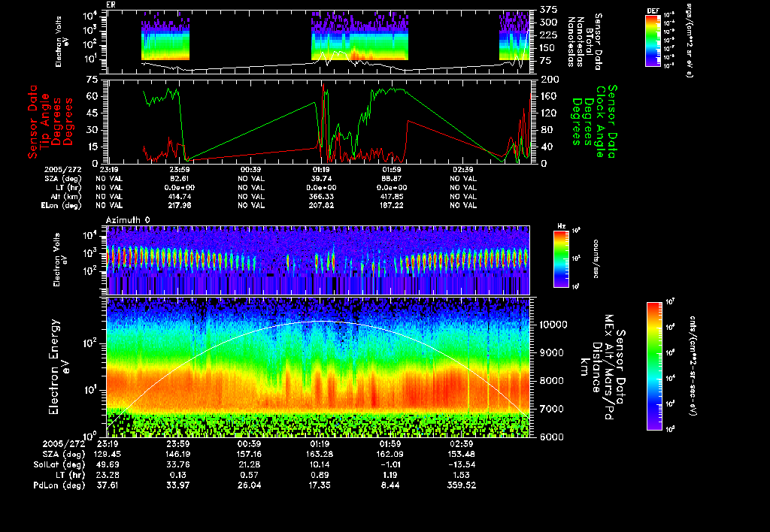Viewport: 770px width, 532px height.
Task: Click the 6000 km distance tick label
Action: tap(551, 437)
